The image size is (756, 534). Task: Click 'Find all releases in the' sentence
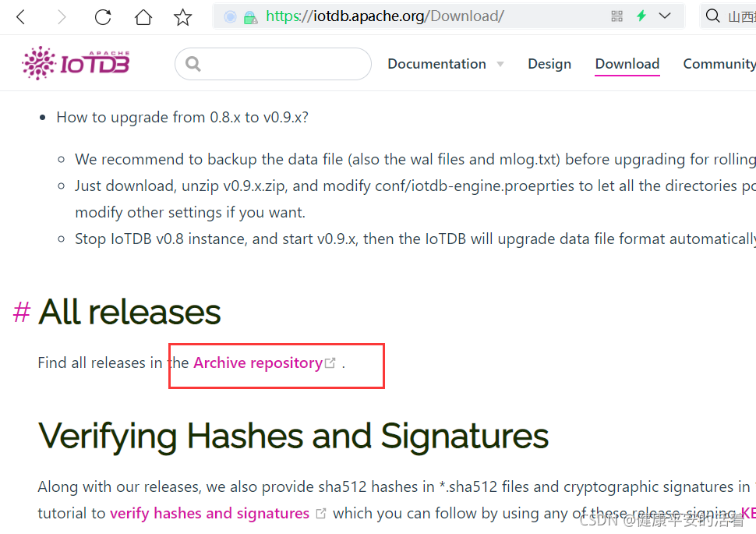(x=113, y=362)
